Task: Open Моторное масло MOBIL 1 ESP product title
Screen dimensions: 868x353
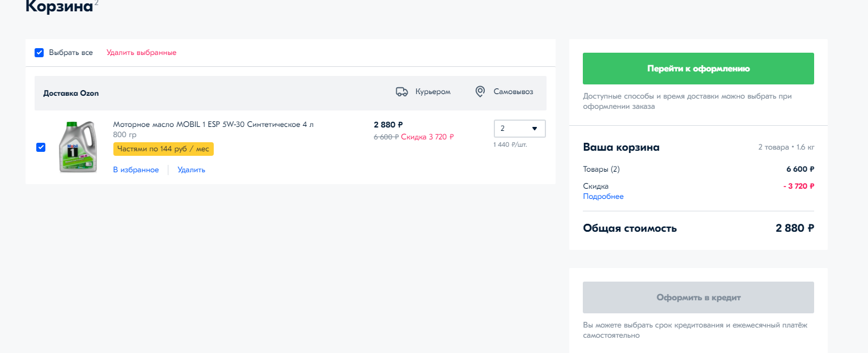Action: 213,125
